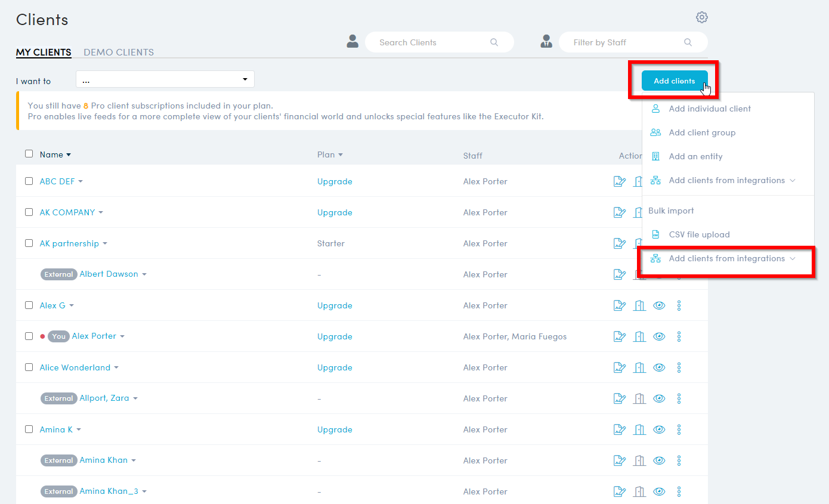The height and width of the screenshot is (504, 829).
Task: Check the Alice Wonderland client checkbox
Action: tap(29, 367)
